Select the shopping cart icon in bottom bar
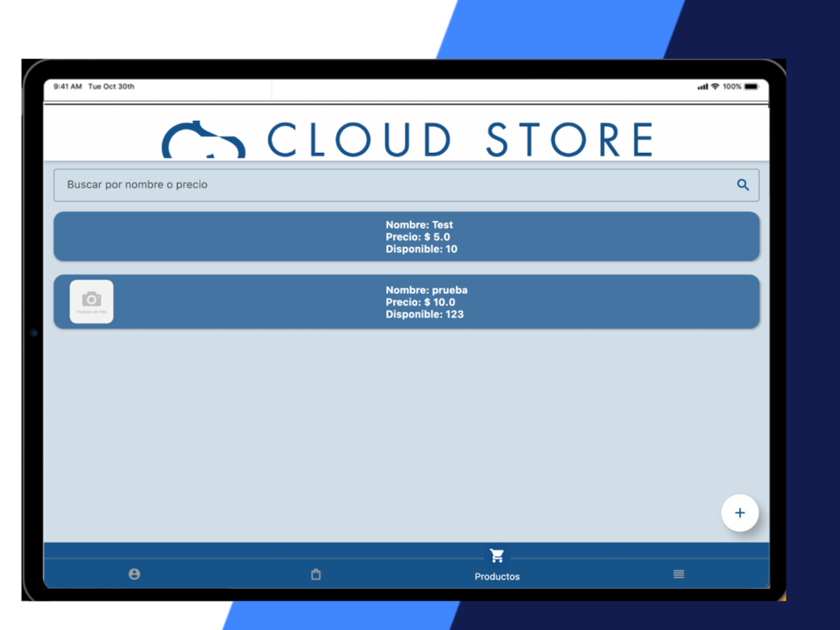 496,555
